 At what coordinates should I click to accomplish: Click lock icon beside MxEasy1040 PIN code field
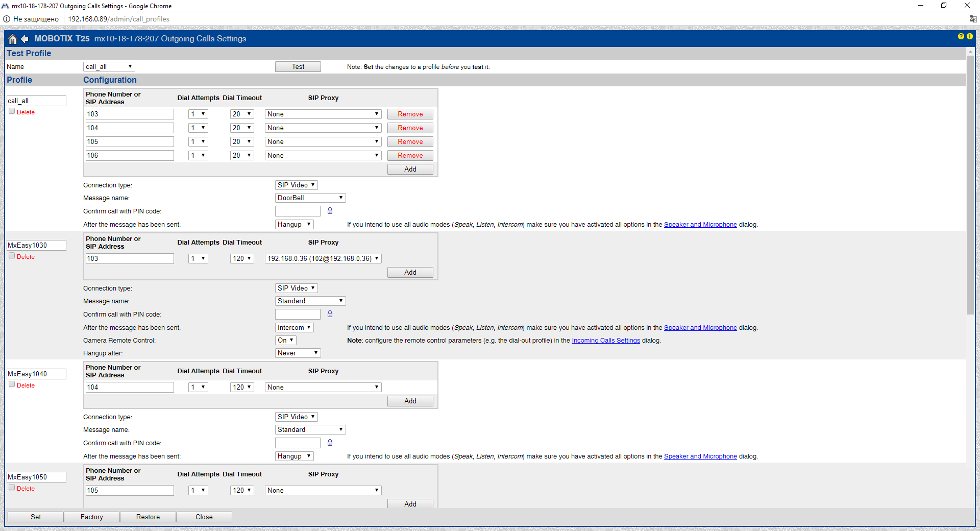pos(330,443)
